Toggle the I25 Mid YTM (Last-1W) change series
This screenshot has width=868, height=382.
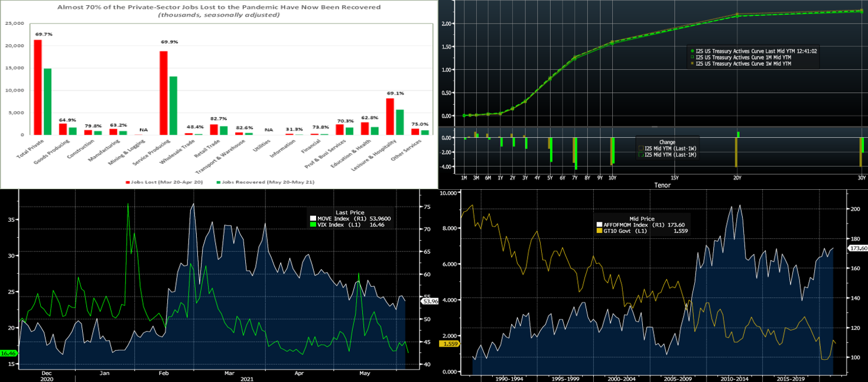click(x=639, y=148)
